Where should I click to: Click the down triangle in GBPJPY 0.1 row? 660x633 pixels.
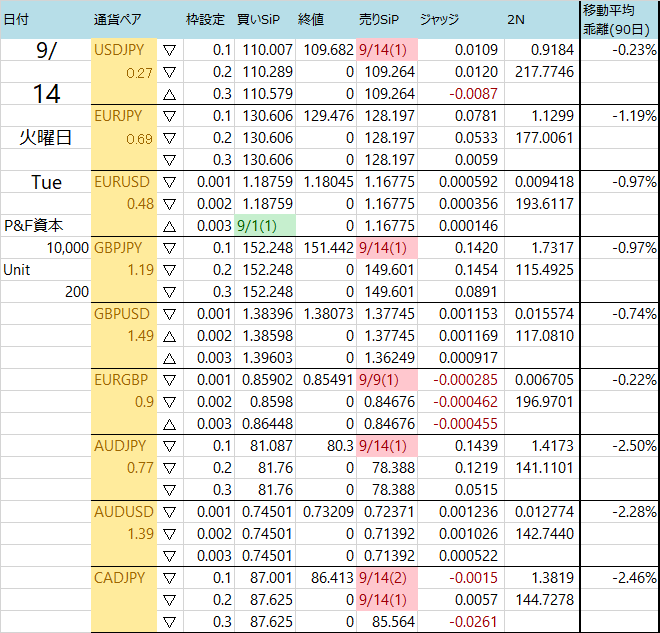169,249
